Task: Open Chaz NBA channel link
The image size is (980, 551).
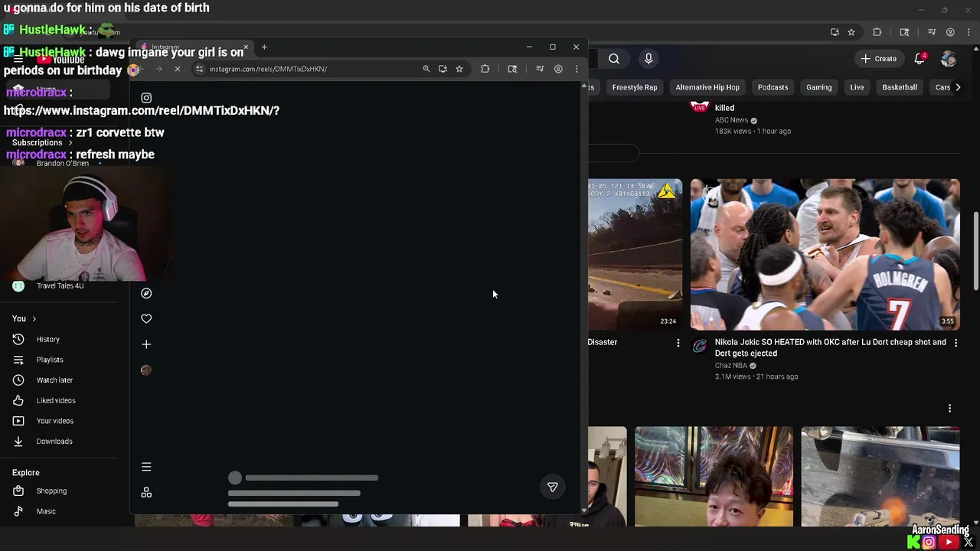Action: [x=731, y=366]
